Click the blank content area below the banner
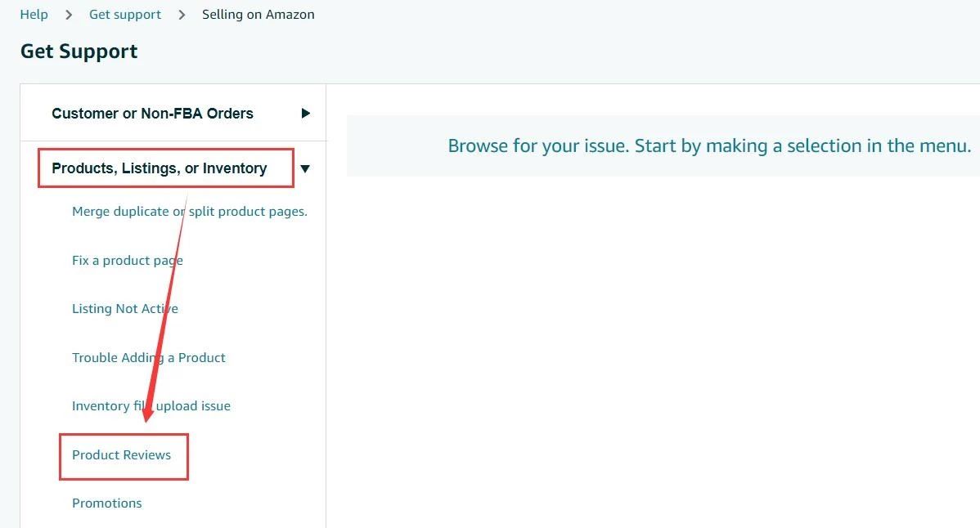 [654, 343]
